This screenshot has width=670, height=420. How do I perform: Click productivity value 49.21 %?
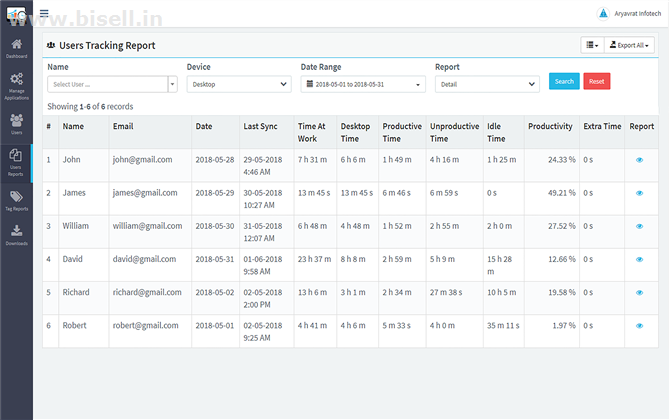[x=562, y=193]
